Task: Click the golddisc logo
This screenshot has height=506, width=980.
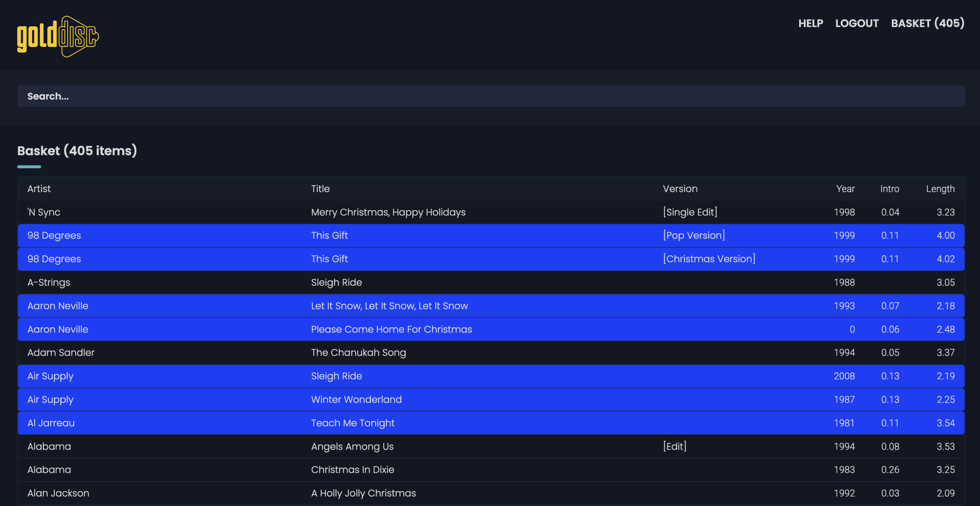Action: 58,37
